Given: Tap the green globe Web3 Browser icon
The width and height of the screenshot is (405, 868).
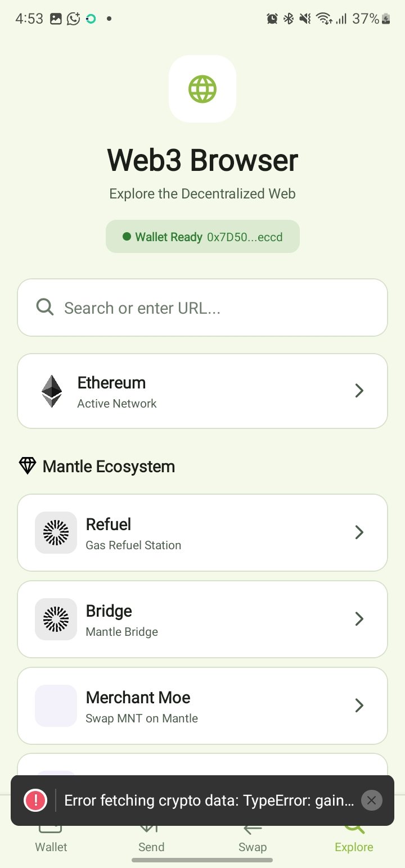Looking at the screenshot, I should pyautogui.click(x=202, y=89).
